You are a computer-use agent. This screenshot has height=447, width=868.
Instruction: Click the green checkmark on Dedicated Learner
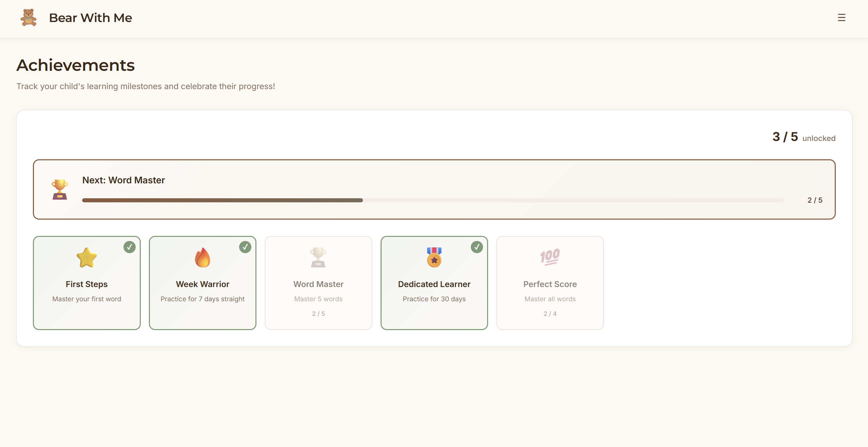(x=477, y=247)
